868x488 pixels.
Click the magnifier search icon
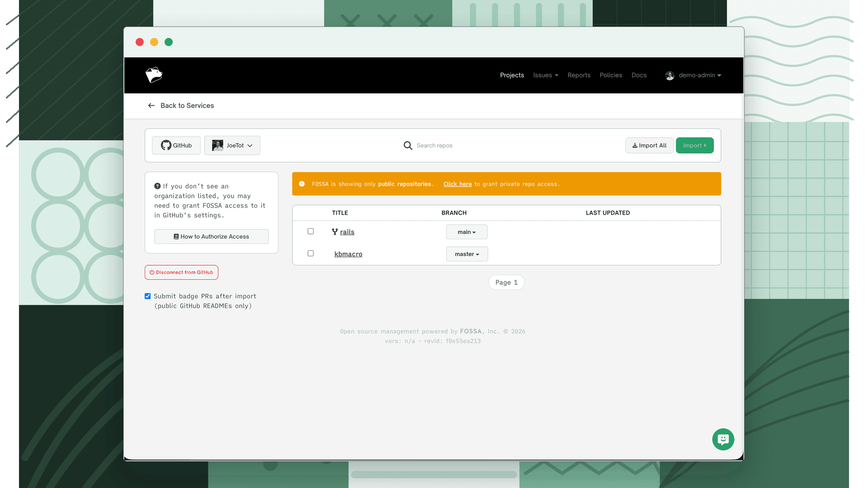[408, 145]
